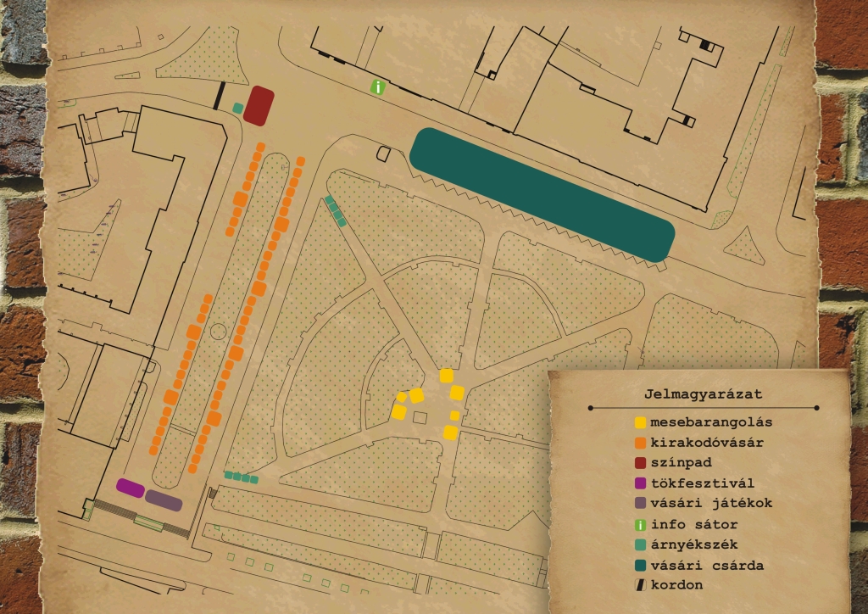Click the green info tent marker on the map street

[x=377, y=87]
